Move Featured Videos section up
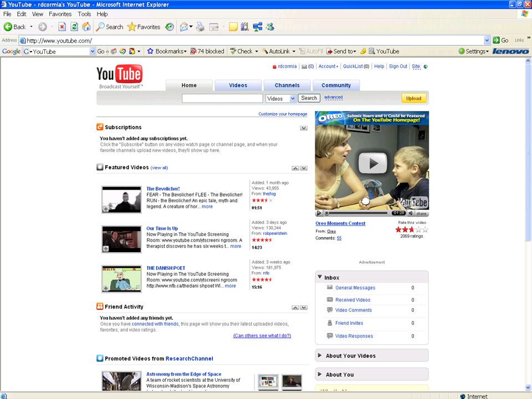This screenshot has width=532, height=399. [x=295, y=168]
